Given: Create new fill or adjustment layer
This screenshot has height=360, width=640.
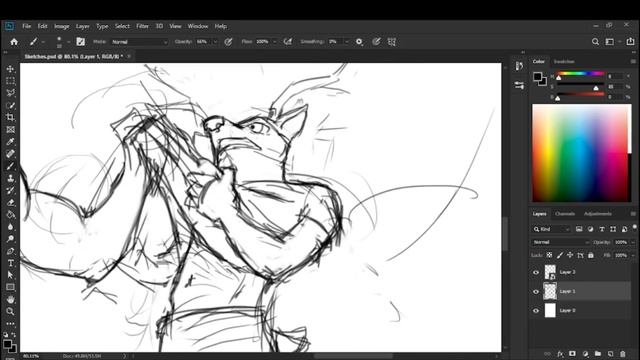Looking at the screenshot, I should tap(585, 354).
